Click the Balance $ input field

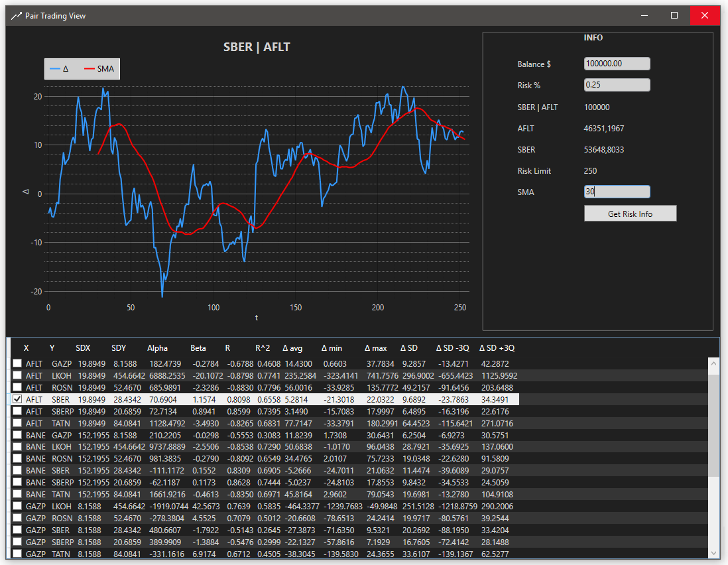[617, 64]
